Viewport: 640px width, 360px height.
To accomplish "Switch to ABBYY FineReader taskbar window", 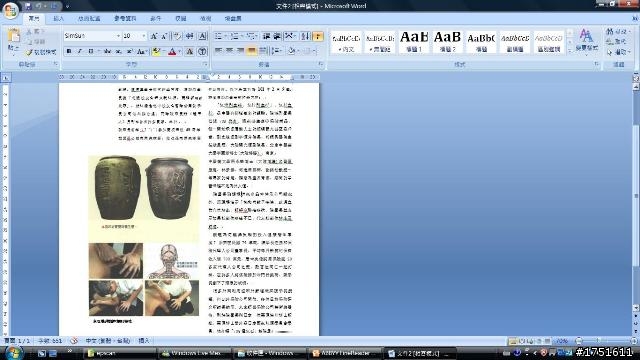I will click(345, 353).
